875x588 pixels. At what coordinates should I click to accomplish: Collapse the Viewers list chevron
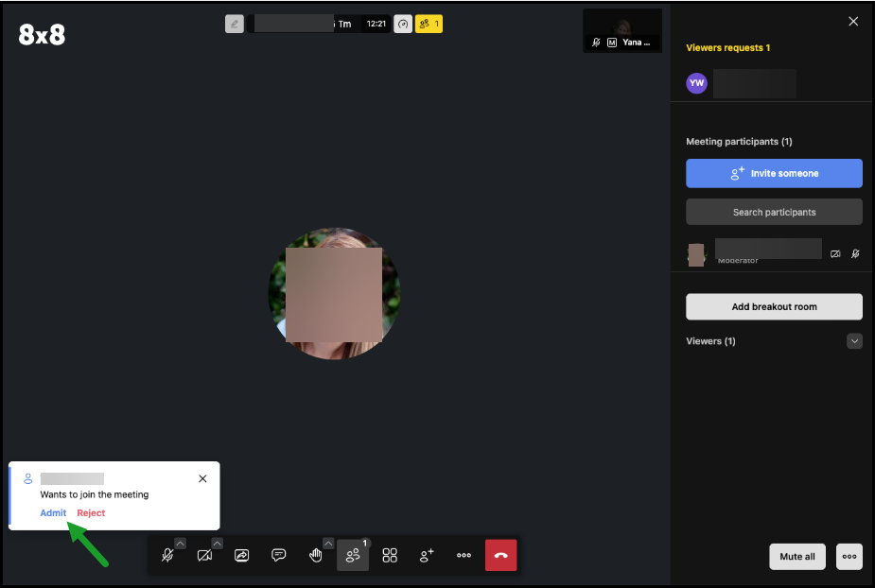click(x=854, y=341)
